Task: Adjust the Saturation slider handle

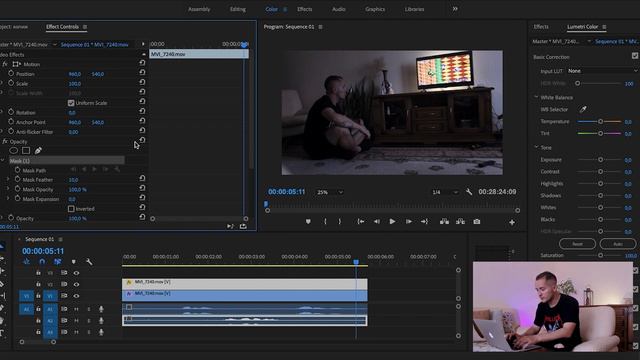Action: [600, 255]
